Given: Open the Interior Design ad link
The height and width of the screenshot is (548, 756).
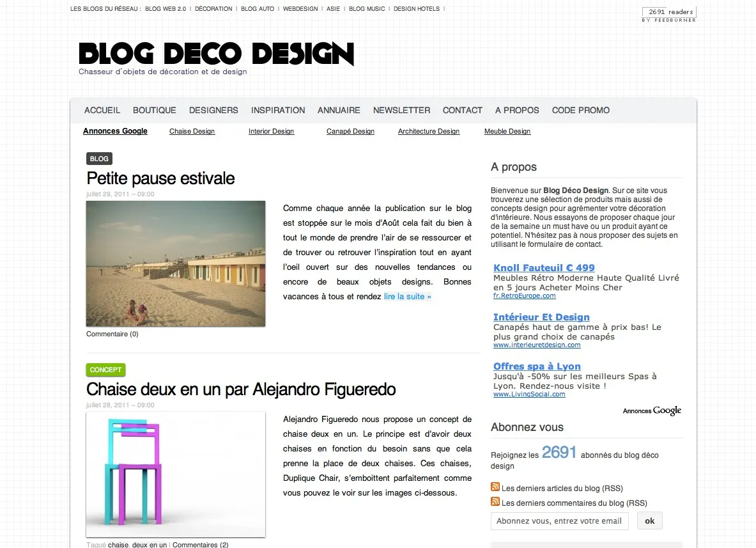Looking at the screenshot, I should tap(271, 131).
